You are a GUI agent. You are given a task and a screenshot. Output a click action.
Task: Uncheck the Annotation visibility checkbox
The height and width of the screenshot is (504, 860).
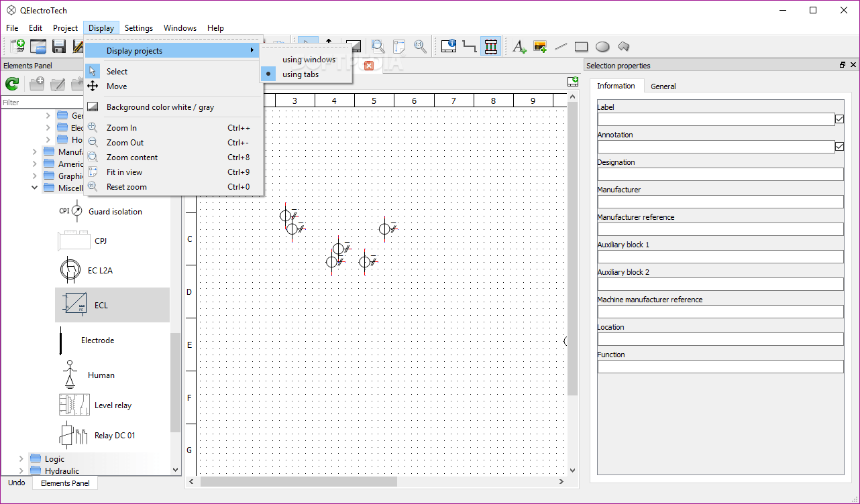coord(839,147)
